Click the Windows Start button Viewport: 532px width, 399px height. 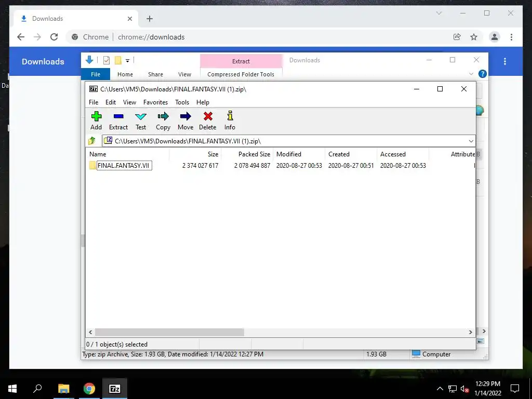(x=12, y=389)
